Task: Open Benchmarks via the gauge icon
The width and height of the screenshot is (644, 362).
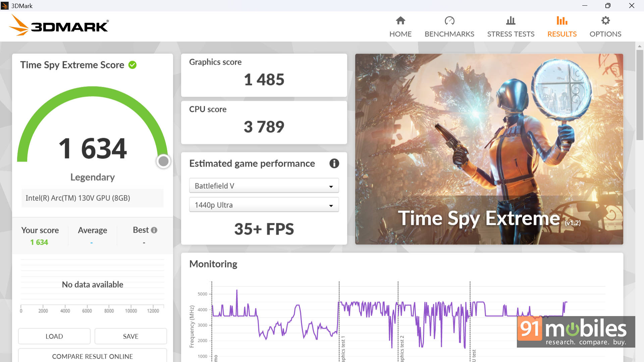Action: pos(449,21)
